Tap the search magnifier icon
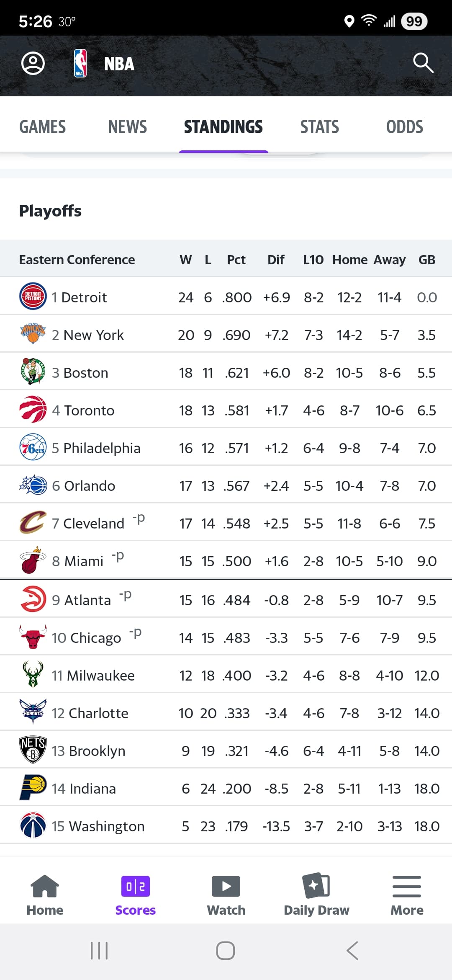 [423, 63]
